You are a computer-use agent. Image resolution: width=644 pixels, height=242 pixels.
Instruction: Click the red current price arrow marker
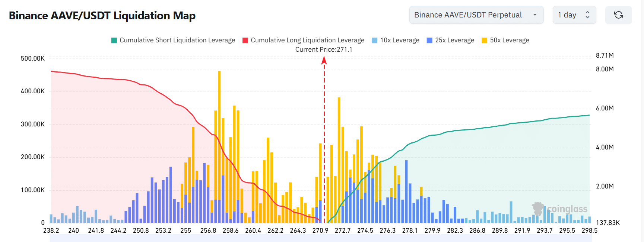324,60
